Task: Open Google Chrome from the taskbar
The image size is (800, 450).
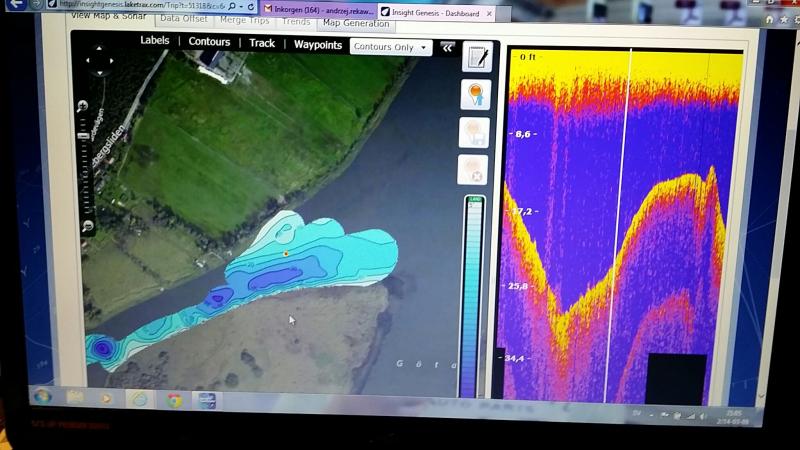Action: point(174,399)
